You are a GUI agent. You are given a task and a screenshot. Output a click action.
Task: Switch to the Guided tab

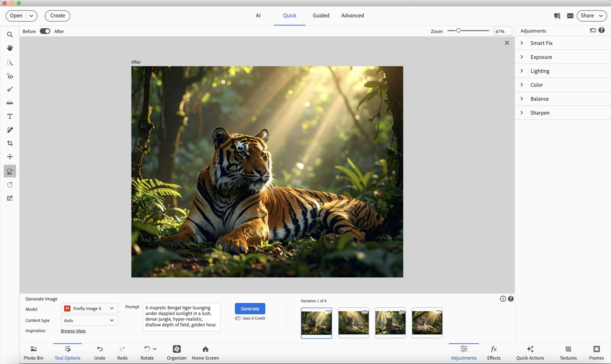(x=321, y=16)
